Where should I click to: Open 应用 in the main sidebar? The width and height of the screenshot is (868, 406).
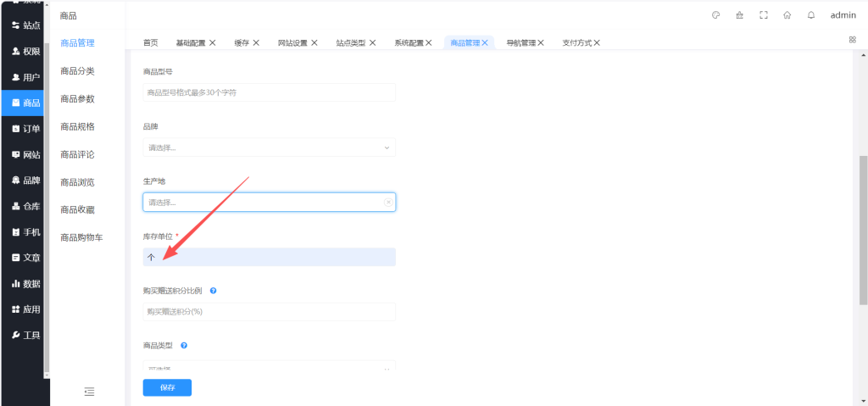[x=25, y=309]
